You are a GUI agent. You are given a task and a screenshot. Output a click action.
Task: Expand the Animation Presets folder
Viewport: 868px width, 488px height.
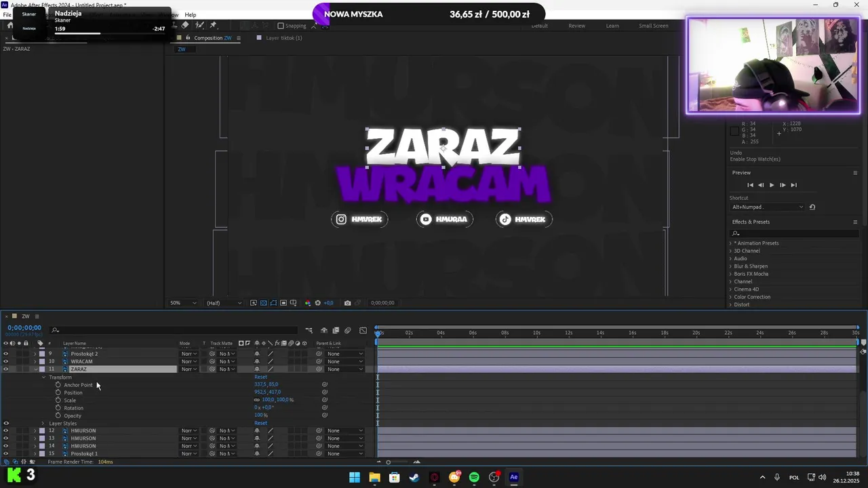click(x=730, y=243)
